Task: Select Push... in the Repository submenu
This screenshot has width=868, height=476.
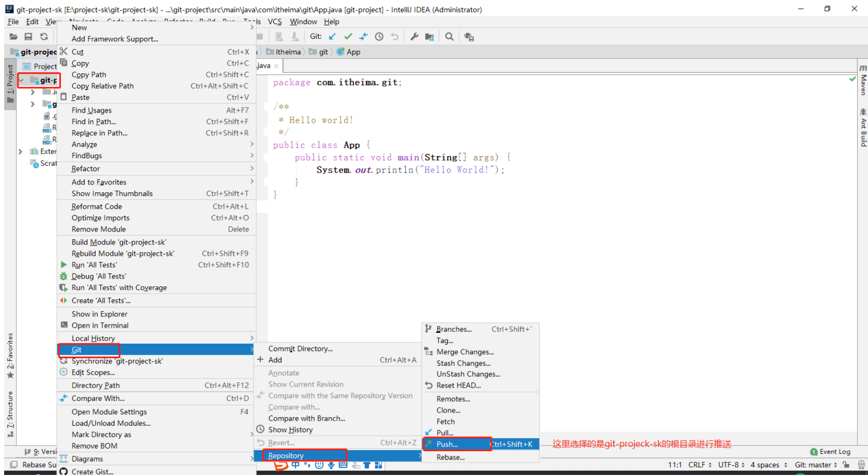Action: (x=447, y=444)
